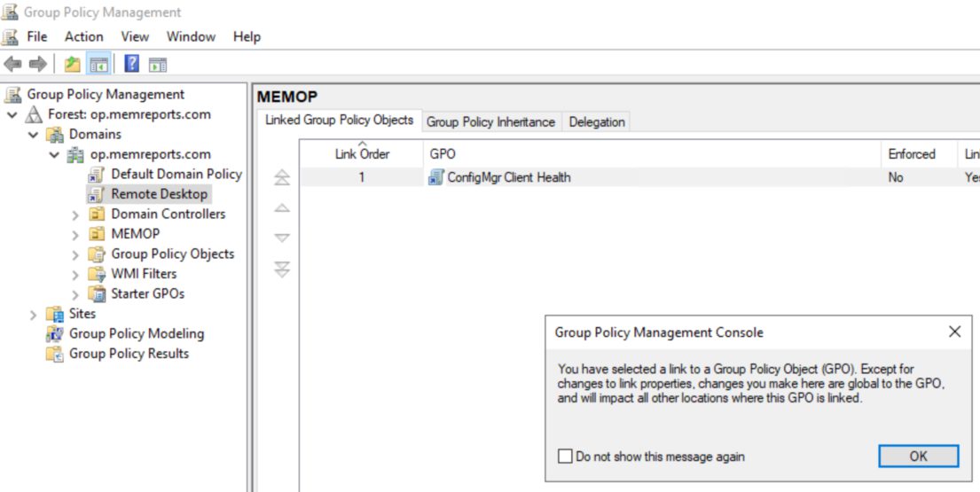The image size is (980, 492).
Task: Switch to the Delegation tab
Action: pos(596,122)
